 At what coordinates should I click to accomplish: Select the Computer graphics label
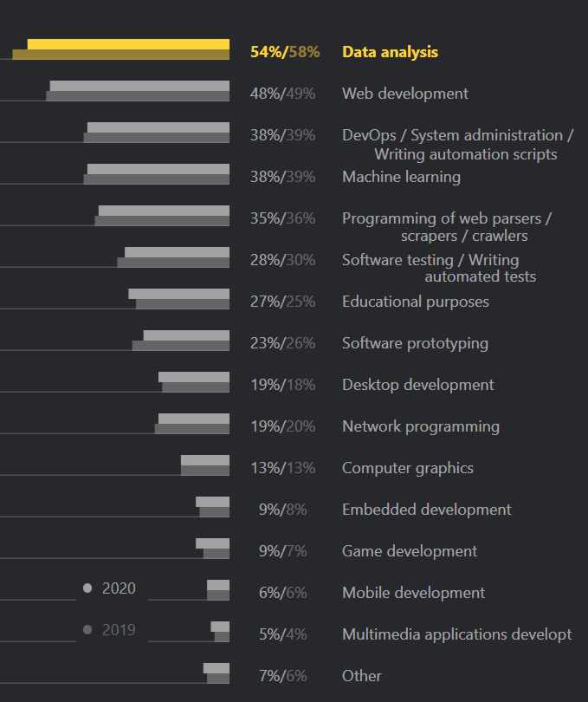click(x=408, y=468)
